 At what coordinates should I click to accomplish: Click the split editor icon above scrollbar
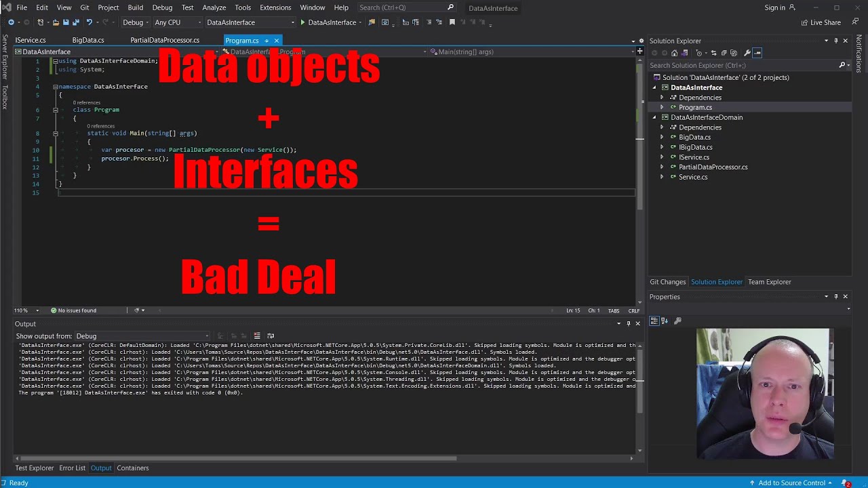639,52
